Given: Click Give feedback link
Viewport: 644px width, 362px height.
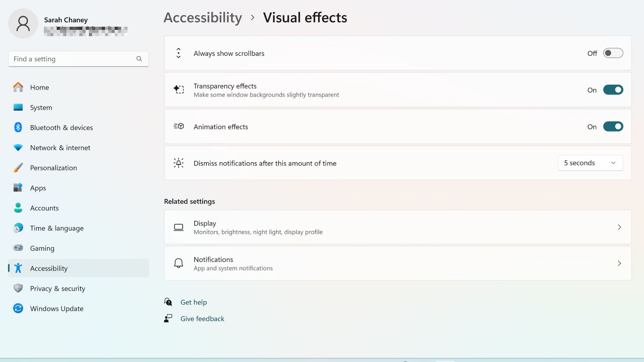Looking at the screenshot, I should pyautogui.click(x=202, y=318).
